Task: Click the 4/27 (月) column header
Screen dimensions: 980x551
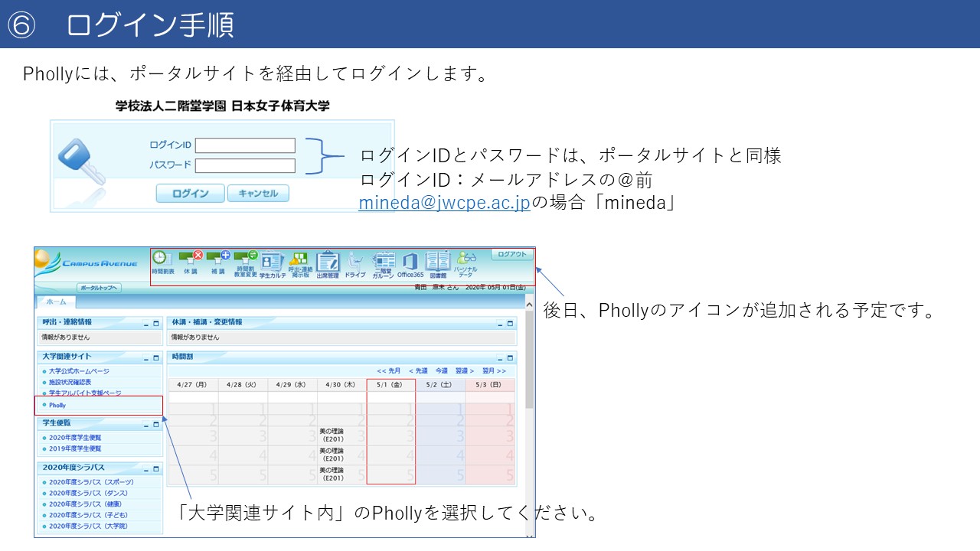Action: (x=193, y=385)
